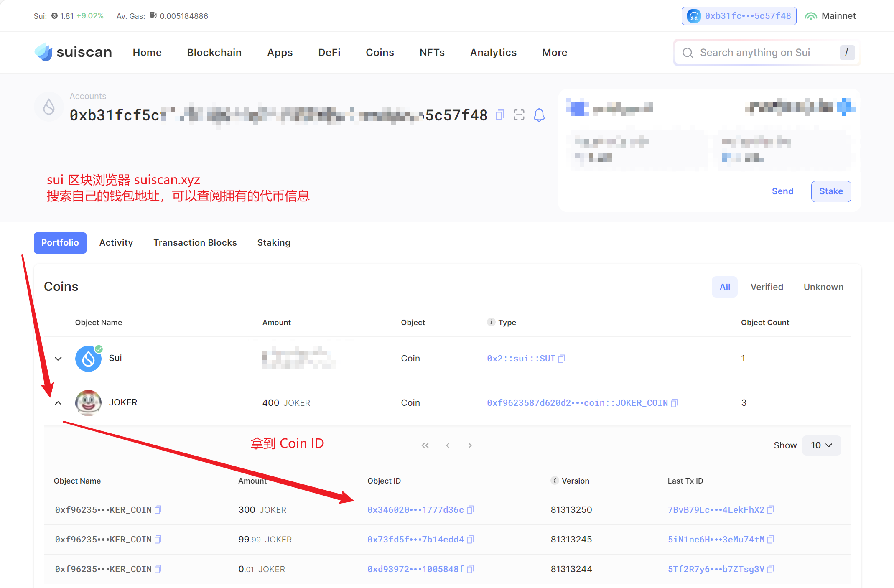Switch to the Activity tab
This screenshot has height=588, width=894.
tap(116, 243)
